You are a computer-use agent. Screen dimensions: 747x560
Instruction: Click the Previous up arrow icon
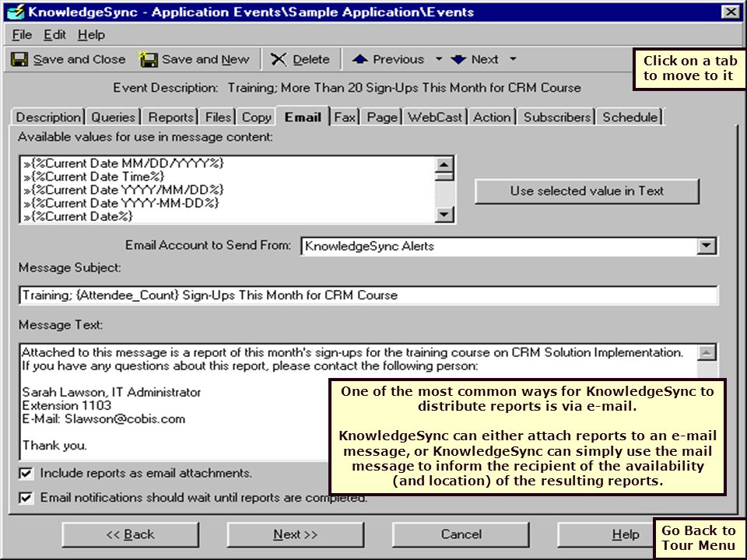[359, 59]
